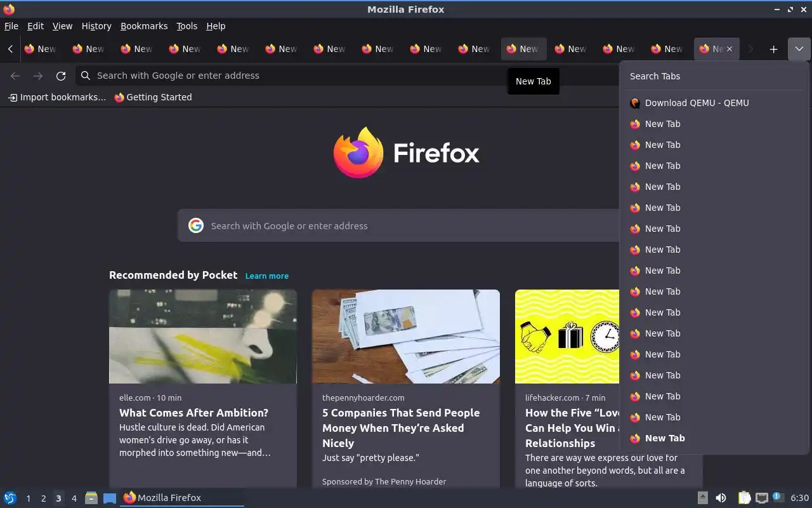The image size is (812, 508).
Task: Open the Edit menu
Action: click(35, 26)
